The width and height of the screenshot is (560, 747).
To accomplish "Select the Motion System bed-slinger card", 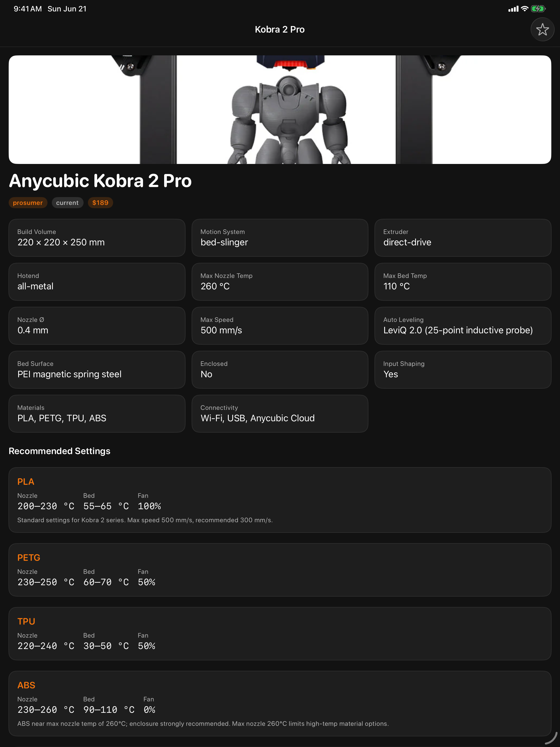I will 280,238.
